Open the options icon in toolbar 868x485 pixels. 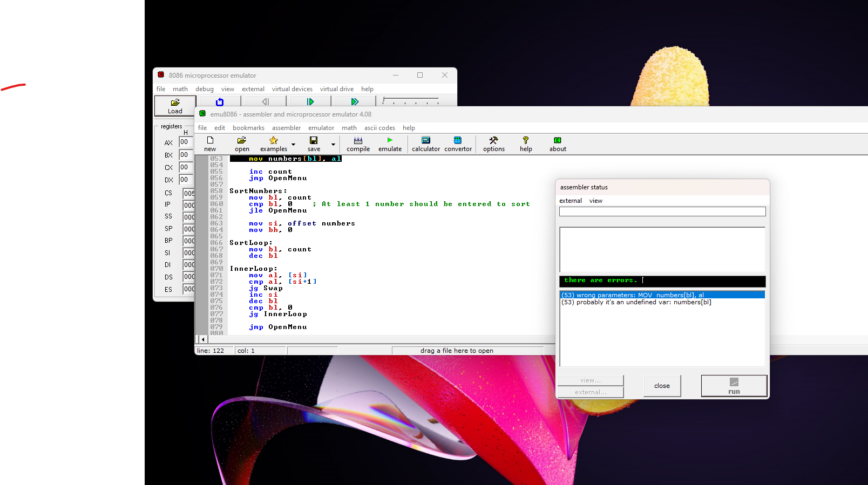(493, 144)
